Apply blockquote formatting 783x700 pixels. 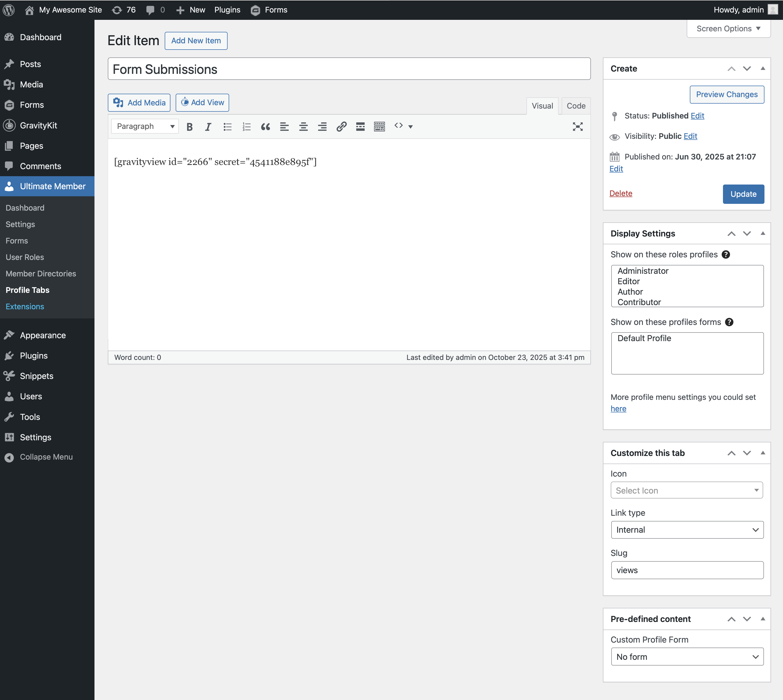265,127
